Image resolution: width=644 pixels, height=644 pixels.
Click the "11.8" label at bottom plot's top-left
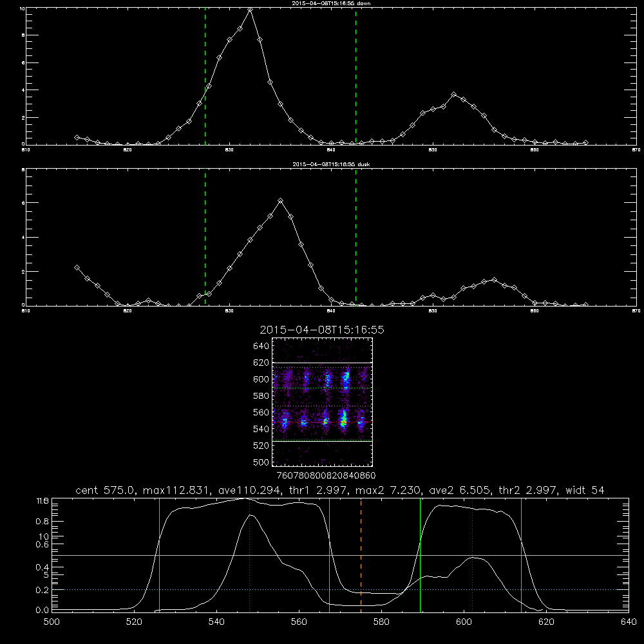(x=43, y=501)
